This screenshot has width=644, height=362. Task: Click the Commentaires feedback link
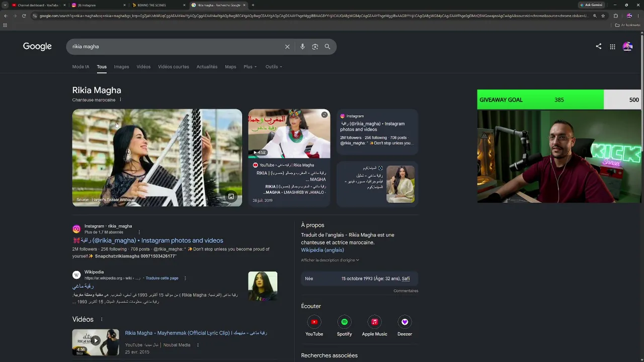(x=406, y=291)
